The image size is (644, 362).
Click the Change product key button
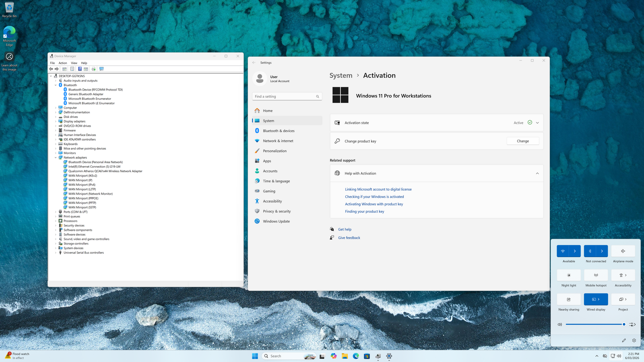tap(522, 141)
